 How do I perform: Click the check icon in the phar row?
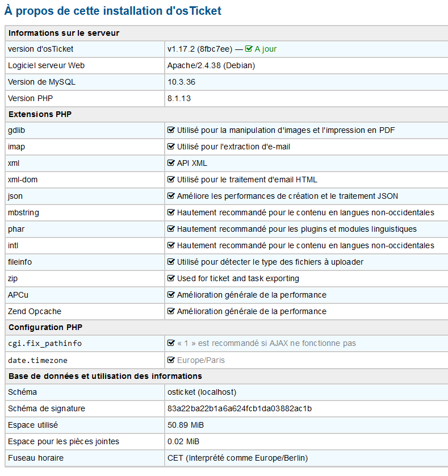click(171, 229)
